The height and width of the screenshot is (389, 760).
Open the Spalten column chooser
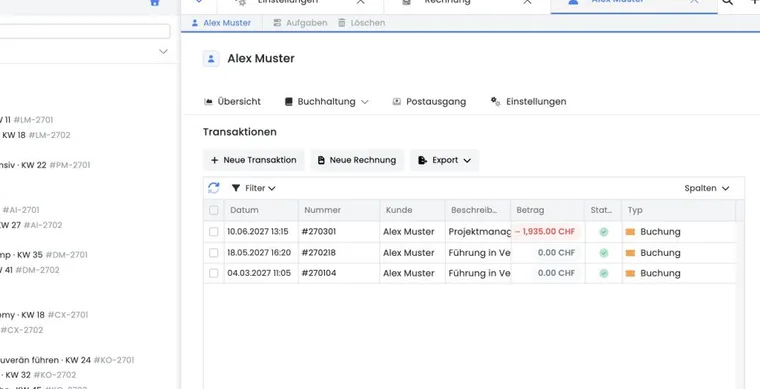click(707, 188)
